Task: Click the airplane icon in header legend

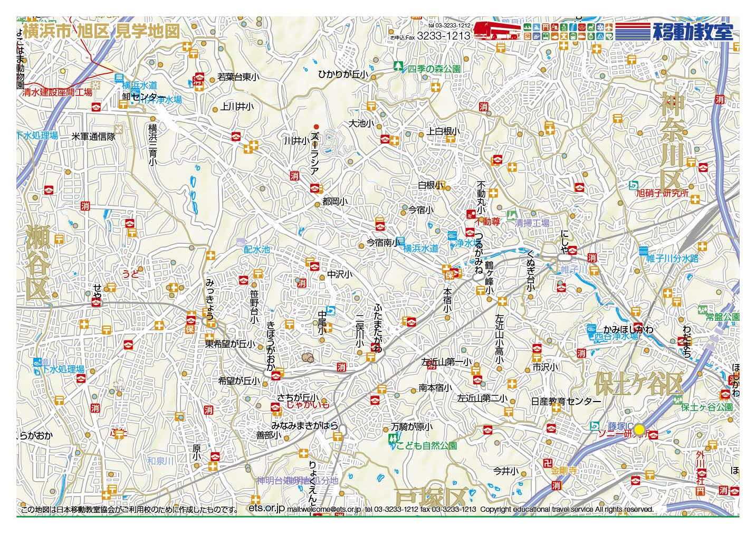Action: (609, 27)
